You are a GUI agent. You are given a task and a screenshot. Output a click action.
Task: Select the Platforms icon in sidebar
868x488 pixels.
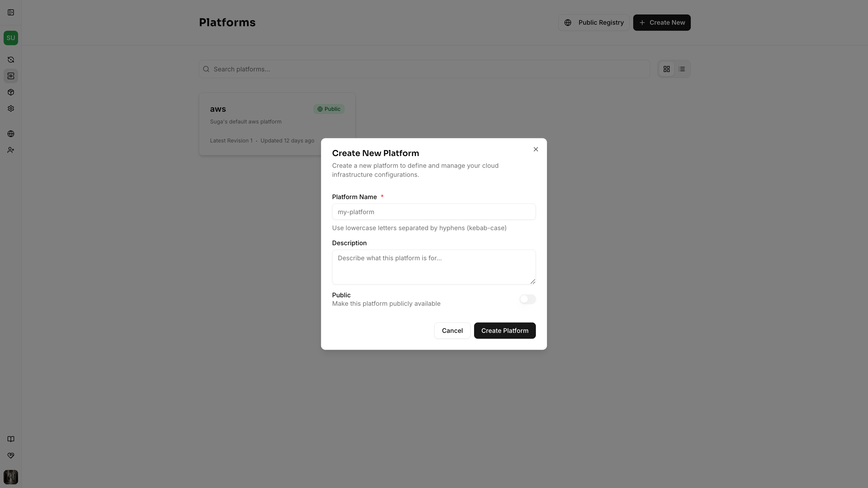point(11,76)
